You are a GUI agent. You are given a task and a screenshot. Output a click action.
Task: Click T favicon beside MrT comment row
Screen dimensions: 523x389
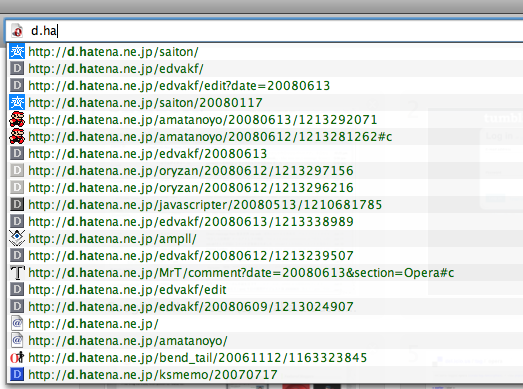click(17, 273)
